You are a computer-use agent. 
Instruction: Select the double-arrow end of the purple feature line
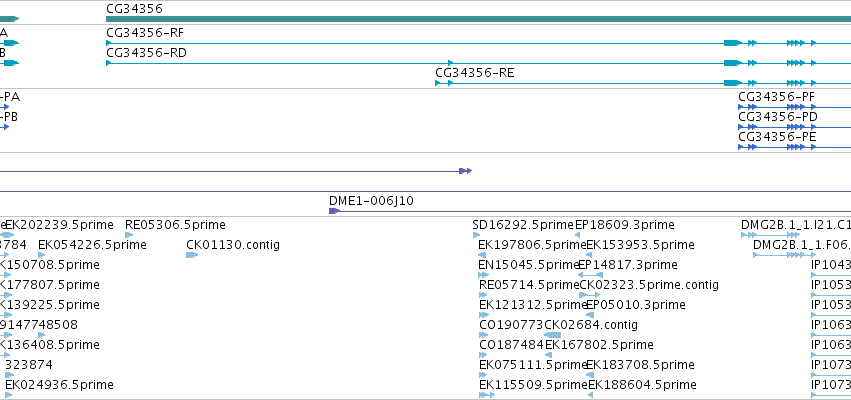click(466, 171)
